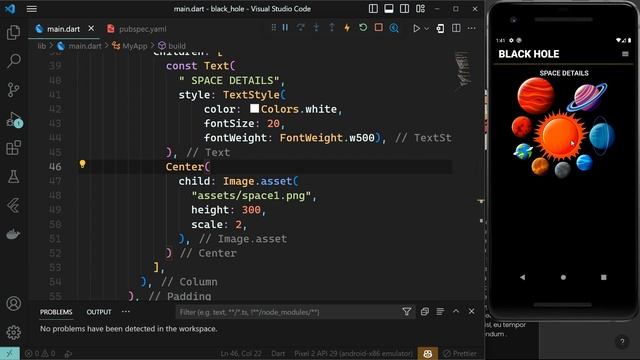Click the Run play button
Image resolution: width=640 pixels, height=360 pixels.
click(x=416, y=29)
